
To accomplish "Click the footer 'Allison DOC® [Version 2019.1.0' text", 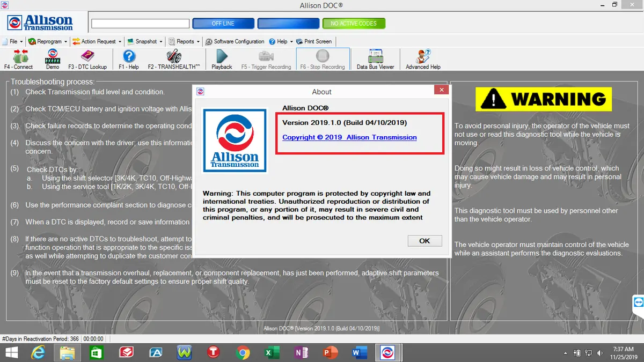I will pyautogui.click(x=322, y=328).
